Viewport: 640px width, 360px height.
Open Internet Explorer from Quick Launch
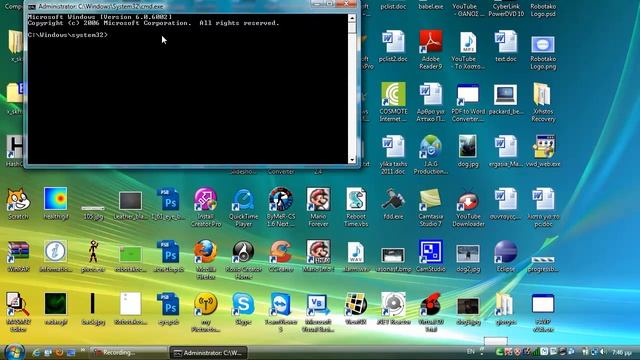pyautogui.click(x=36, y=352)
